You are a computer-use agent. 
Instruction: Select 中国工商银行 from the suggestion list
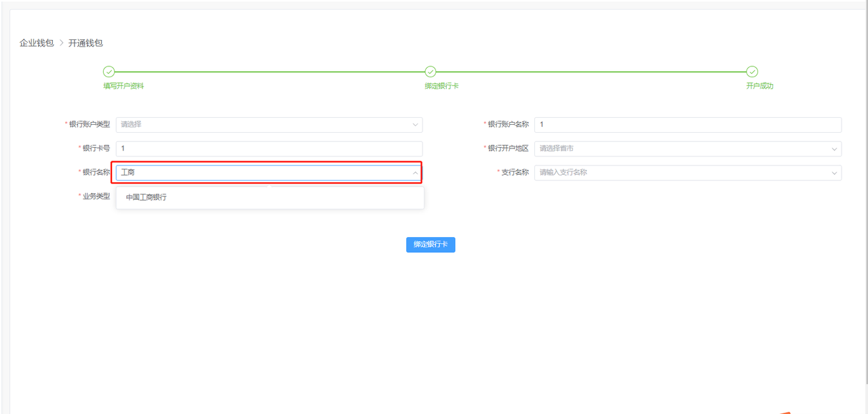(146, 197)
